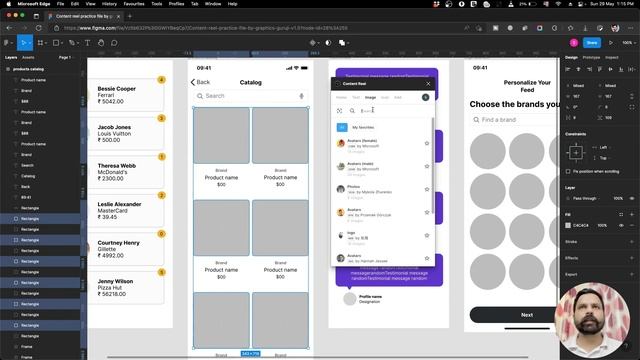This screenshot has height=360, width=640.
Task: Star the Avatars (female) collection
Action: click(427, 143)
